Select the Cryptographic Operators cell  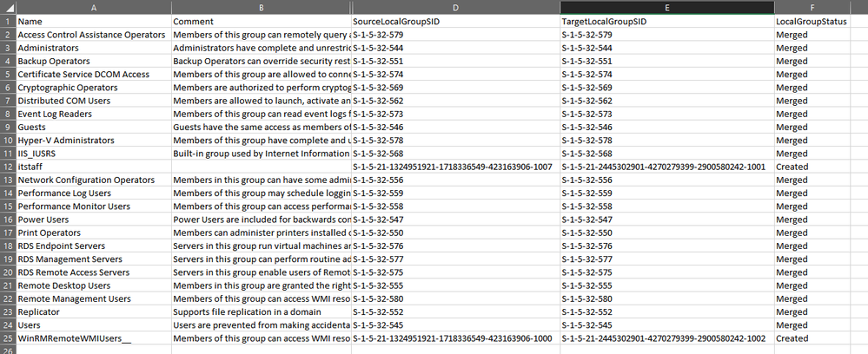tap(94, 88)
